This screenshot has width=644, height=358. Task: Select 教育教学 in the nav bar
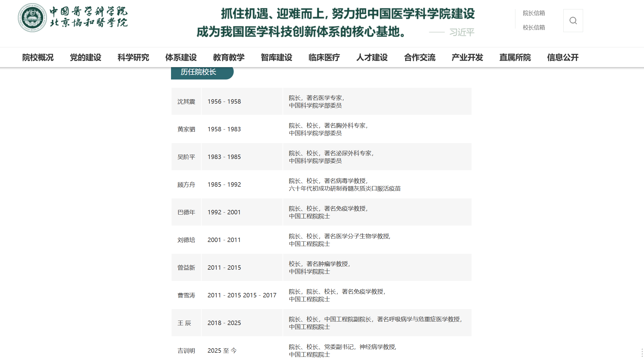click(x=229, y=57)
